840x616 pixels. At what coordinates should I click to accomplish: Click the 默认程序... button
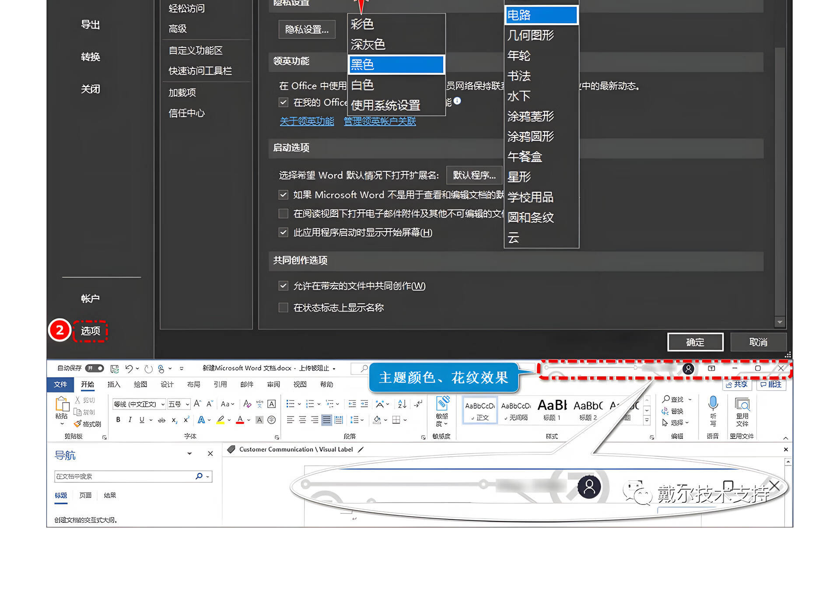(x=474, y=175)
